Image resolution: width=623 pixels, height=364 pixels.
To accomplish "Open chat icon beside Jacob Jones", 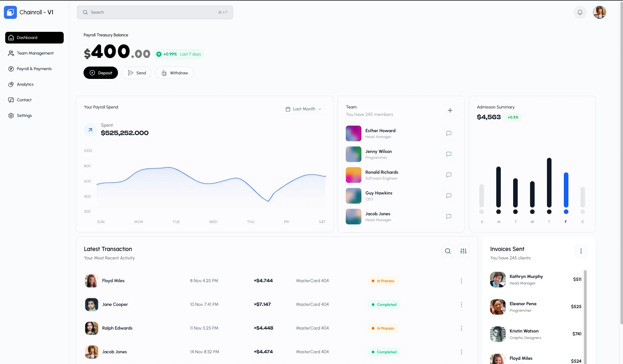I will pyautogui.click(x=448, y=217).
